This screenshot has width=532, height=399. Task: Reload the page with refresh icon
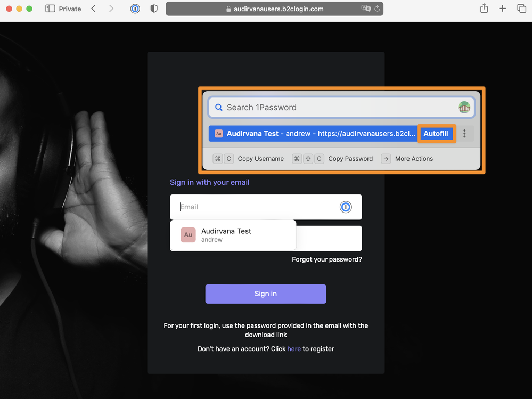377,9
